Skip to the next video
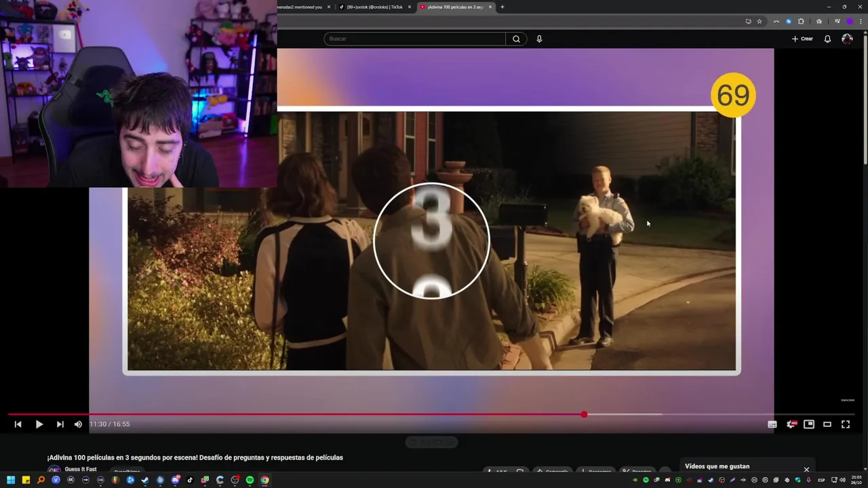 pyautogui.click(x=60, y=424)
